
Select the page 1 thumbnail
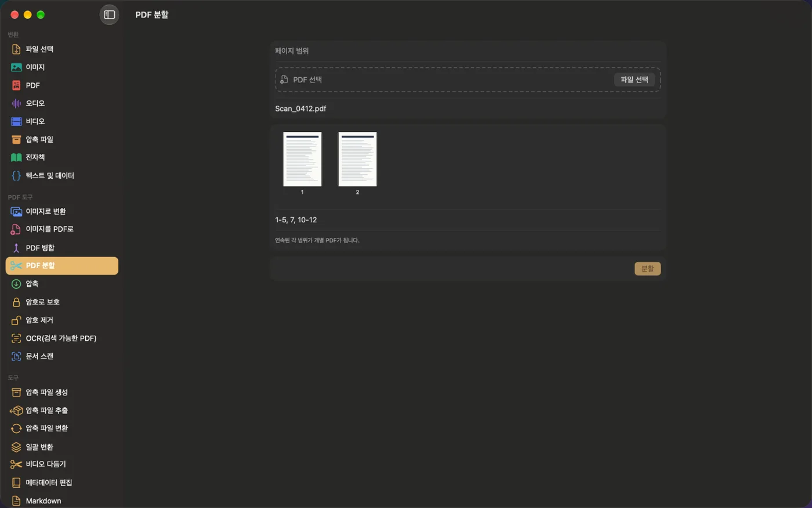pos(302,159)
